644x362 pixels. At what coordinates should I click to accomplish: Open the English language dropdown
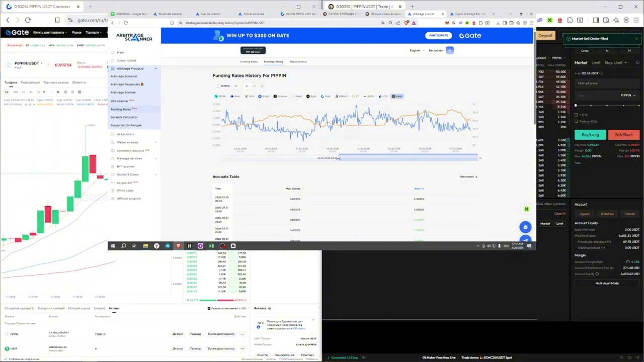tap(417, 50)
